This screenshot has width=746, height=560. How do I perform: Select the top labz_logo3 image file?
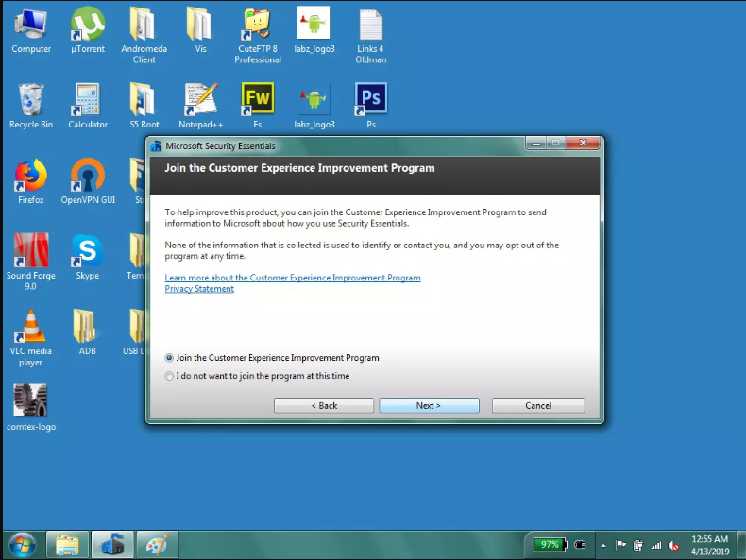[x=314, y=31]
